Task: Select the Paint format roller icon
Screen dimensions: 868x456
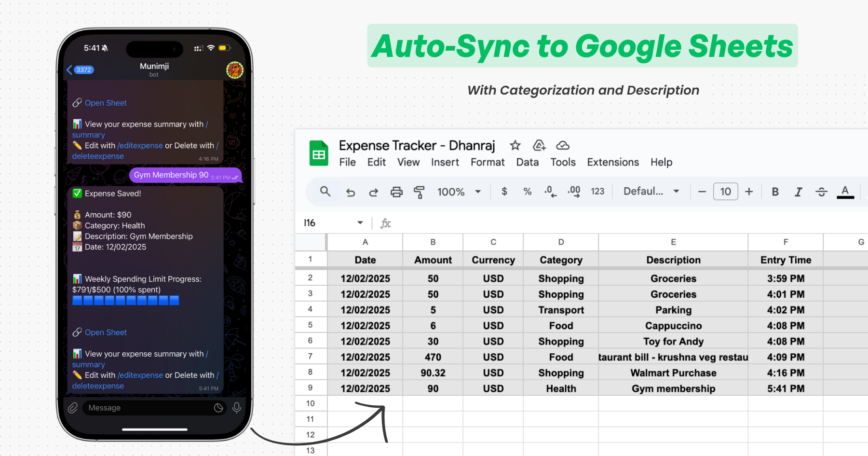Action: (x=419, y=192)
